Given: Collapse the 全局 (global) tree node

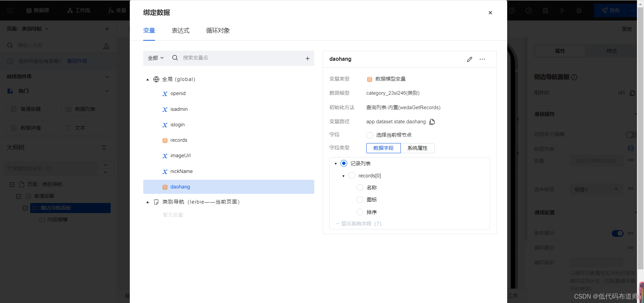Looking at the screenshot, I should pyautogui.click(x=147, y=80).
